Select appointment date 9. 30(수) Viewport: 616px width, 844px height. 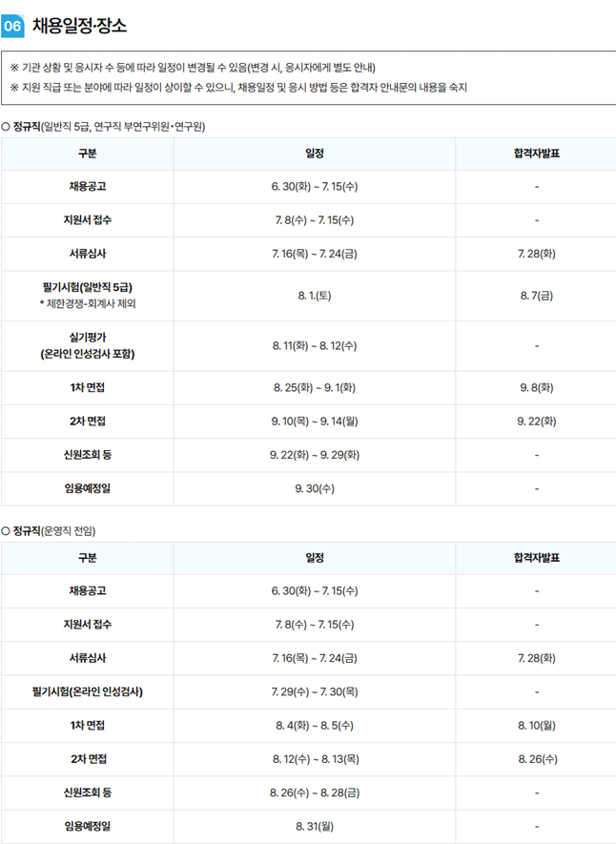pyautogui.click(x=315, y=488)
